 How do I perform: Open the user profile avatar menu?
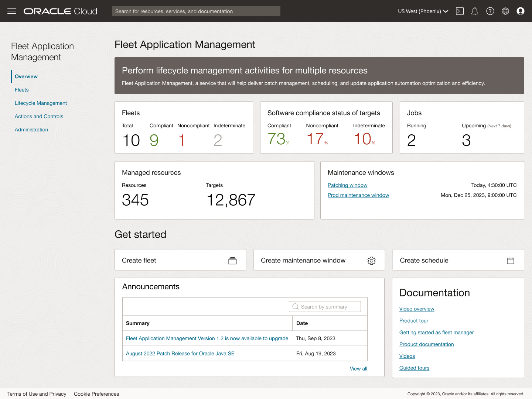[x=521, y=11]
